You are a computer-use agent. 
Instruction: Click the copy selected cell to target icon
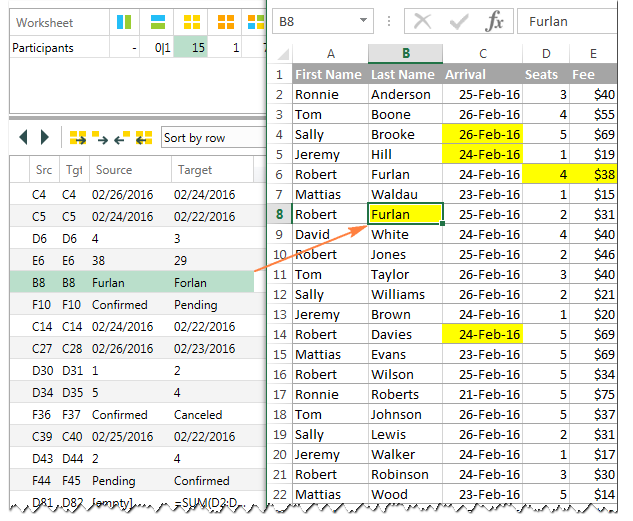(x=100, y=138)
